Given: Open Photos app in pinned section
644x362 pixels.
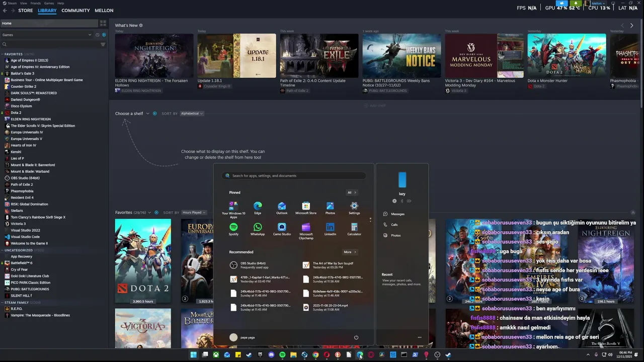Looking at the screenshot, I should coord(330,208).
